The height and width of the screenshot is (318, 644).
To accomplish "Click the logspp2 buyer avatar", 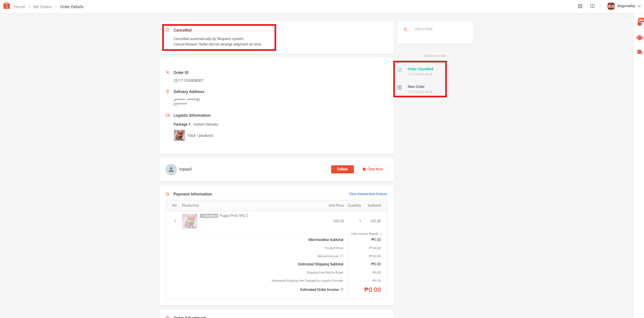I will coord(171,169).
